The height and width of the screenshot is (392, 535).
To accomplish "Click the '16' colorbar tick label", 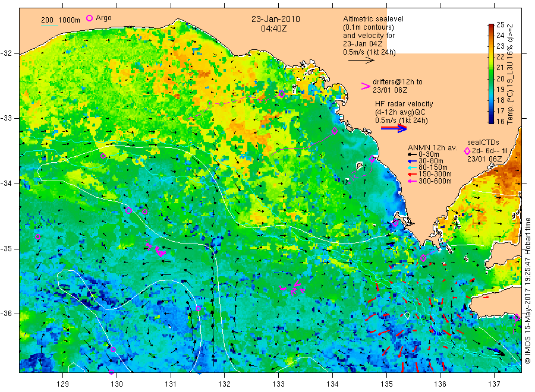I will coord(500,121).
